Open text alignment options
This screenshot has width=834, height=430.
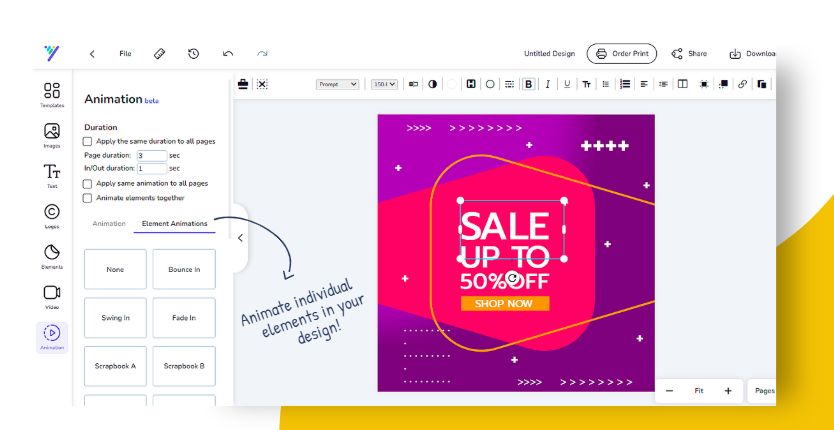(644, 84)
